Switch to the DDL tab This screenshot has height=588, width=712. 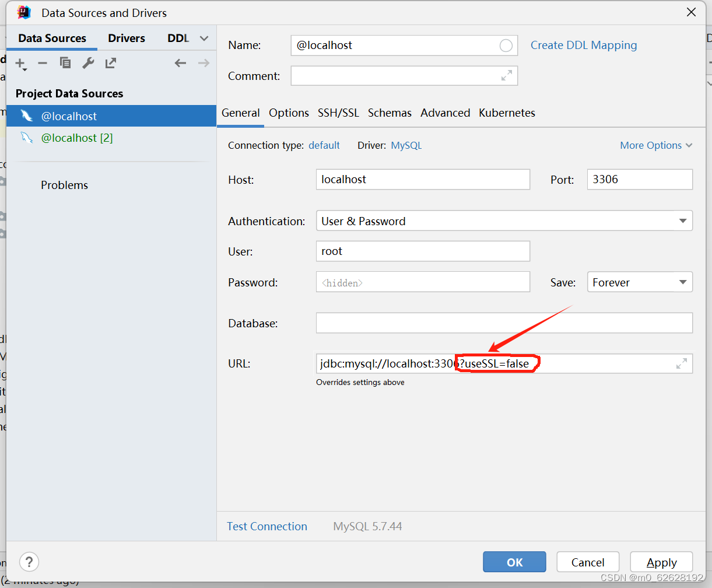coord(178,38)
